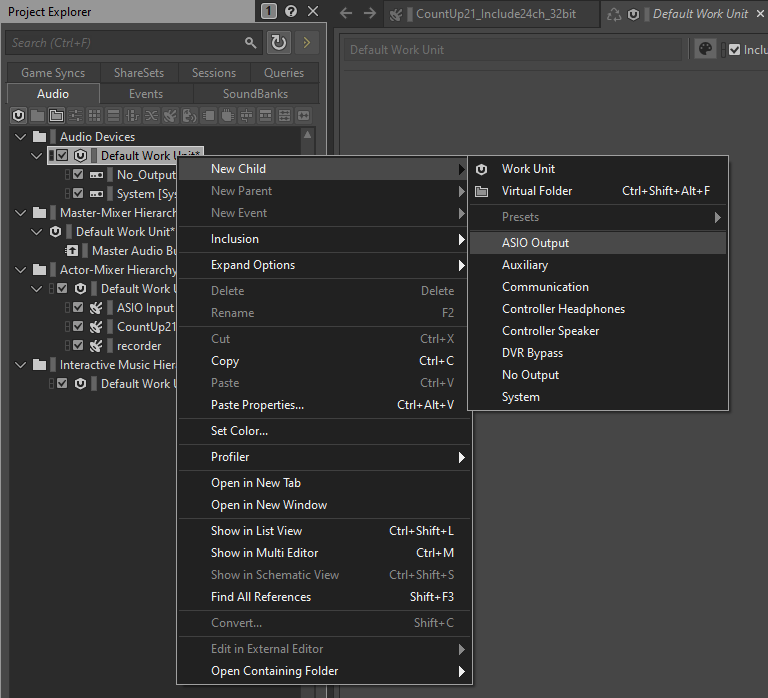Toggle the System device inclusion checkbox
Image resolution: width=768 pixels, height=698 pixels.
[x=78, y=193]
